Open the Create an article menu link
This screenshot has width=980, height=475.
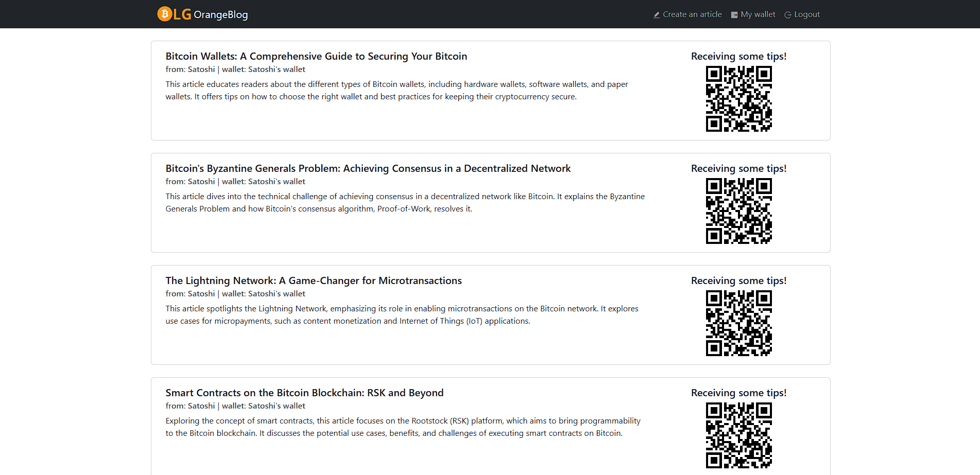pos(687,14)
